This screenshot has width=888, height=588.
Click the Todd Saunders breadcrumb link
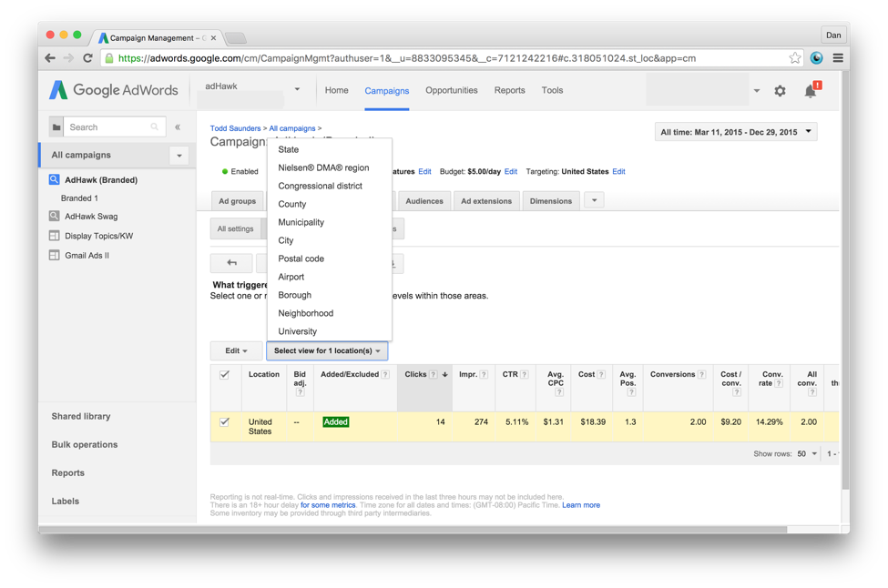235,128
